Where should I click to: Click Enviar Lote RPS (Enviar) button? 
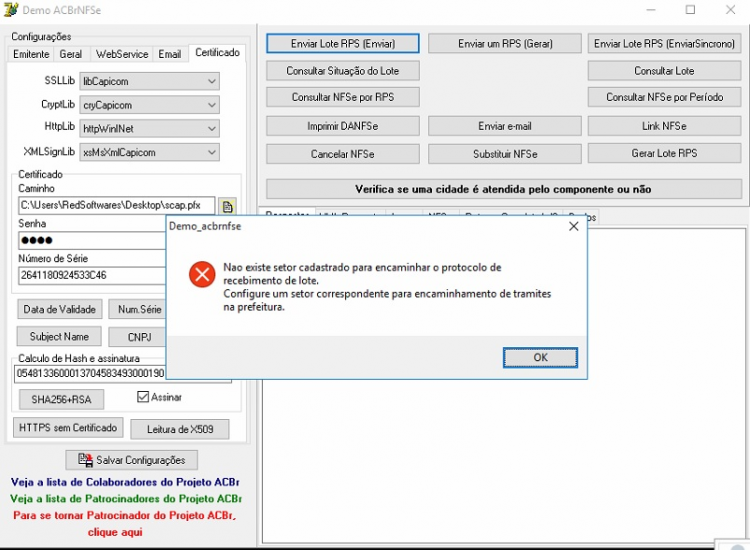click(343, 44)
